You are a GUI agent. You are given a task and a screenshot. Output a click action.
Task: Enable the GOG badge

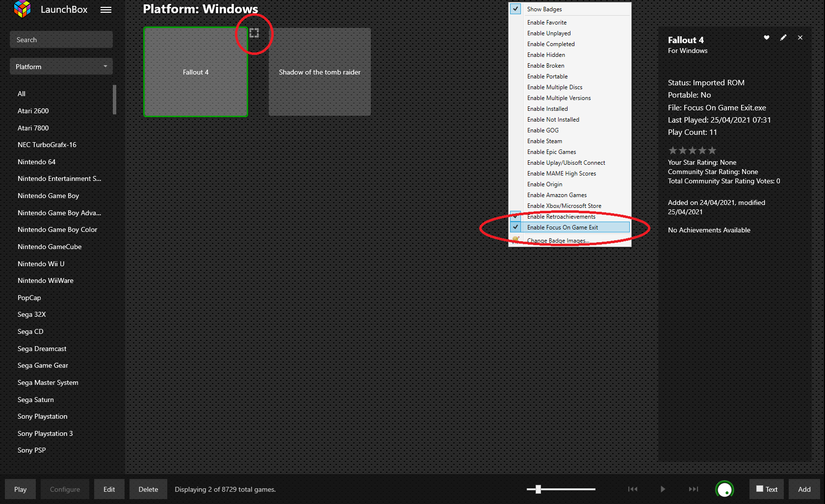click(569, 130)
